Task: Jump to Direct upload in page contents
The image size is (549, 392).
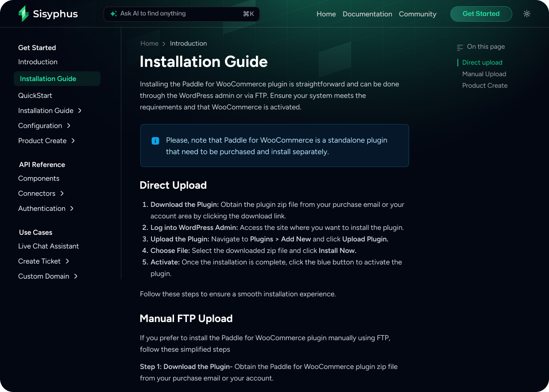Action: [x=482, y=62]
